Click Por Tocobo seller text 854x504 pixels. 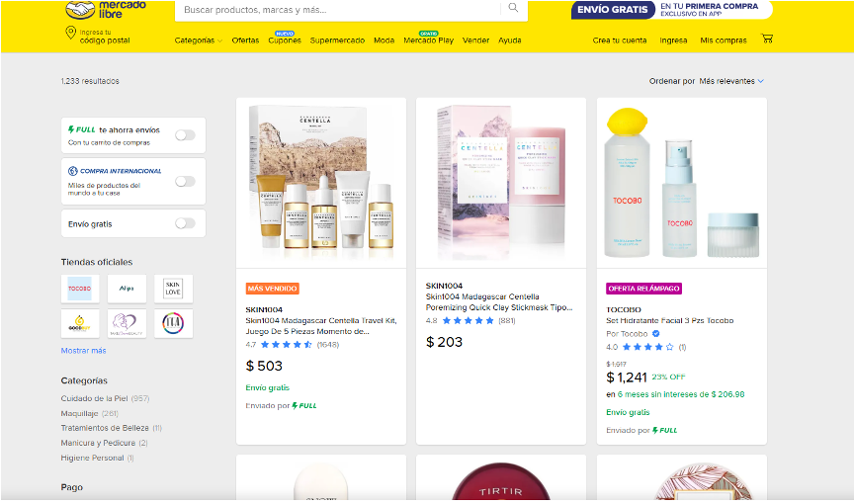pos(627,334)
